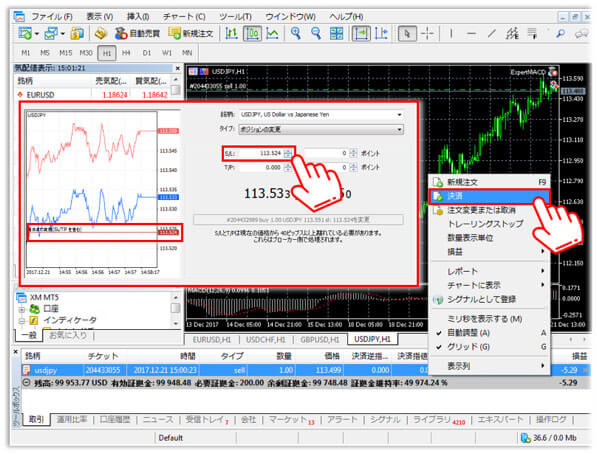
Task: Select the M15 timeframe
Action: tap(66, 53)
